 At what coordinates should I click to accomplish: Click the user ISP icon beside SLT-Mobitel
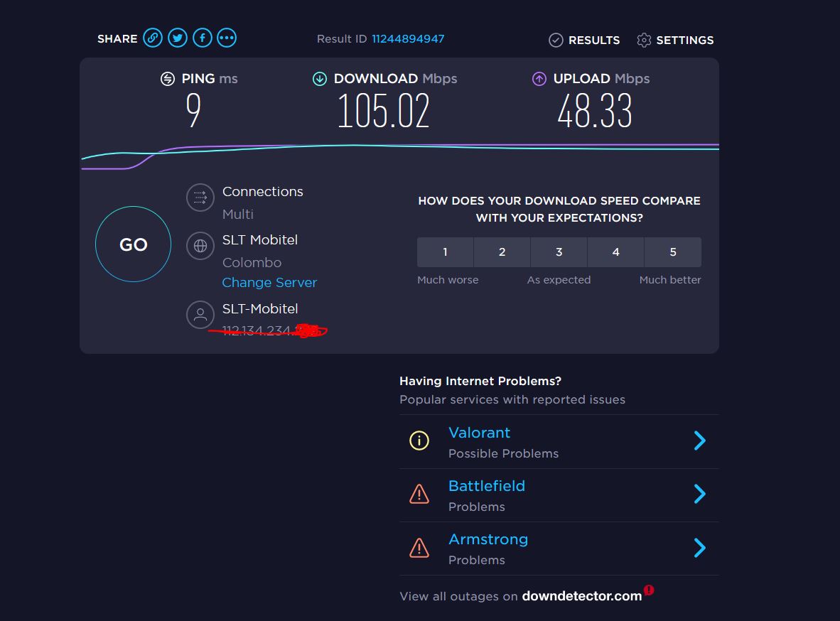(200, 315)
